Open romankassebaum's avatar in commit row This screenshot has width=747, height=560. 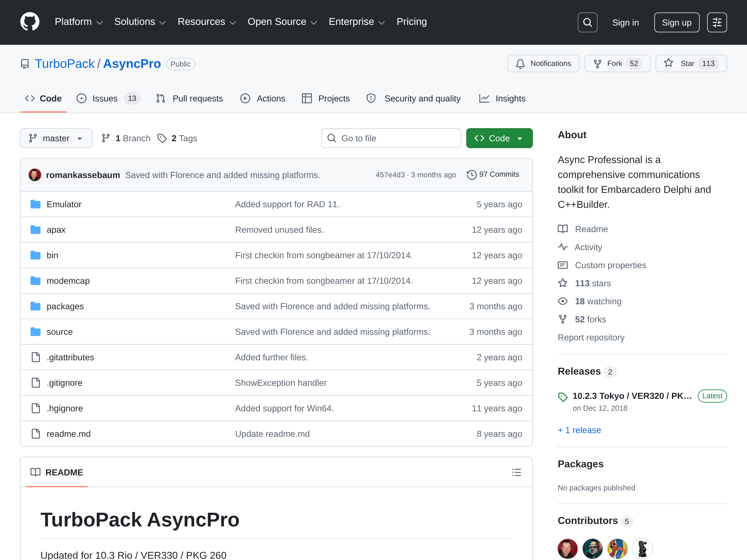[35, 175]
